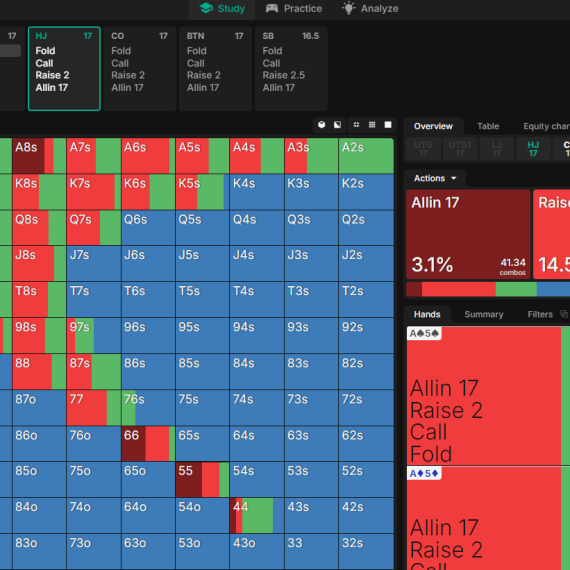Select the A8s hand cell
Image resolution: width=570 pixels, height=570 pixels.
coord(39,156)
